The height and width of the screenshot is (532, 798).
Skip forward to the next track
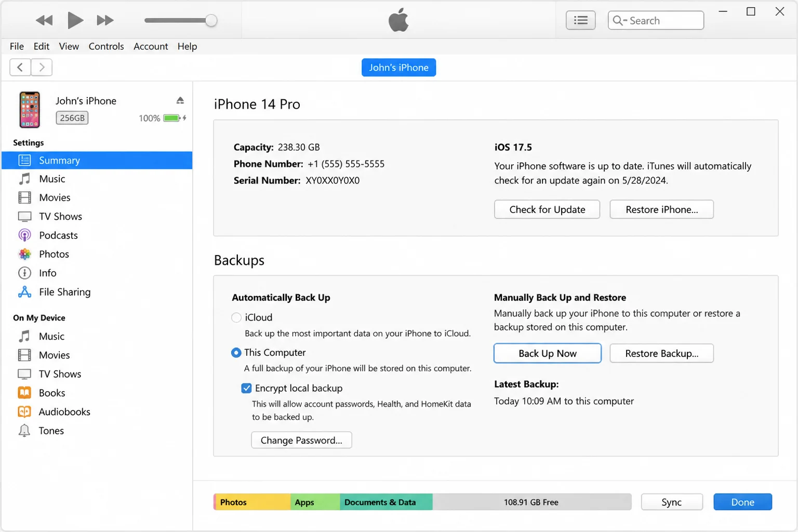coord(105,20)
